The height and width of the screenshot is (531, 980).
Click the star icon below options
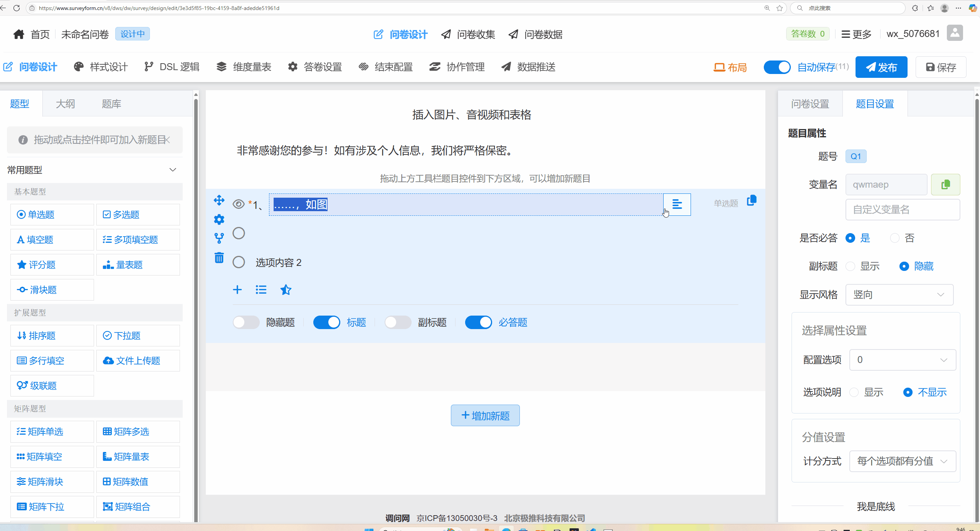pos(286,290)
